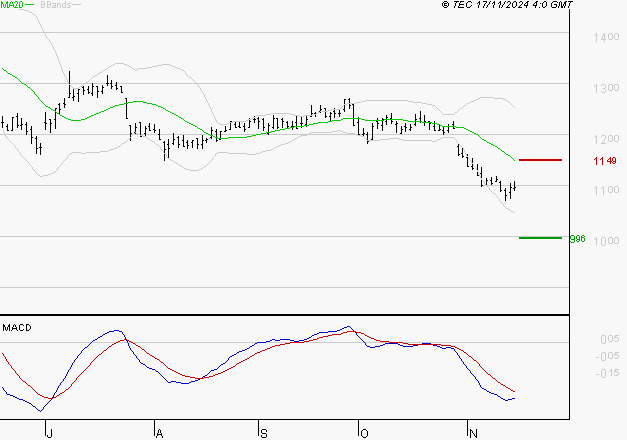Click the 0.05 MACD axis label

(x=610, y=339)
